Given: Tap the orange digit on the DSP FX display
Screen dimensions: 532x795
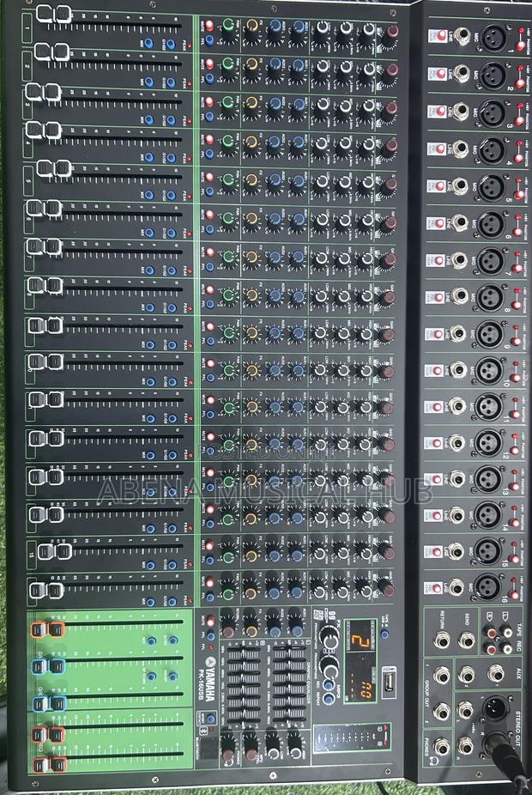Looking at the screenshot, I should [361, 640].
